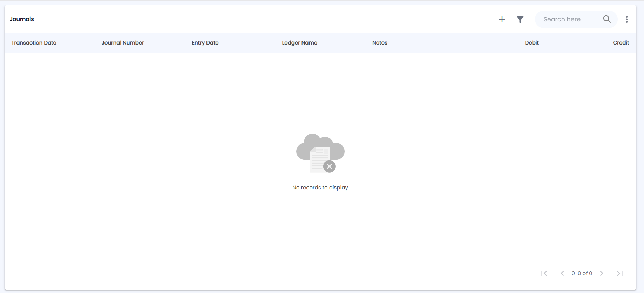Click the '0-0 of 0' pagination count
Image resolution: width=644 pixels, height=293 pixels.
pyautogui.click(x=582, y=273)
